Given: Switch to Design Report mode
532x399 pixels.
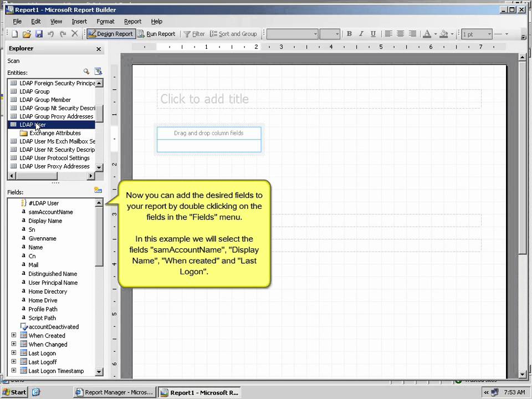Looking at the screenshot, I should click(111, 34).
